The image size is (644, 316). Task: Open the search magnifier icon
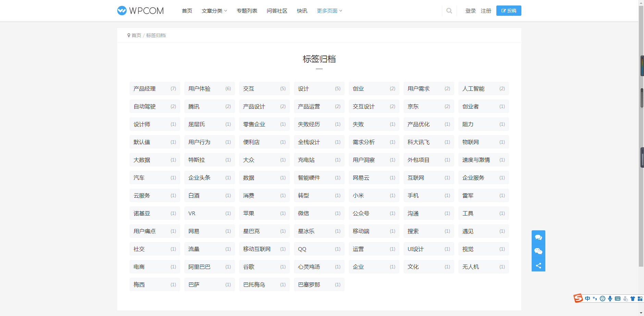pyautogui.click(x=449, y=11)
